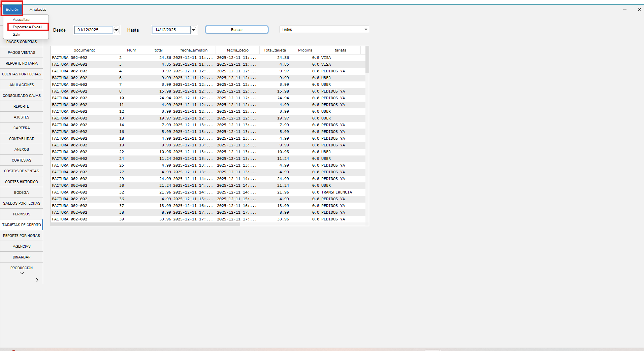Open the CONTABILIDAD sidebar item
The width and height of the screenshot is (644, 351).
[22, 139]
